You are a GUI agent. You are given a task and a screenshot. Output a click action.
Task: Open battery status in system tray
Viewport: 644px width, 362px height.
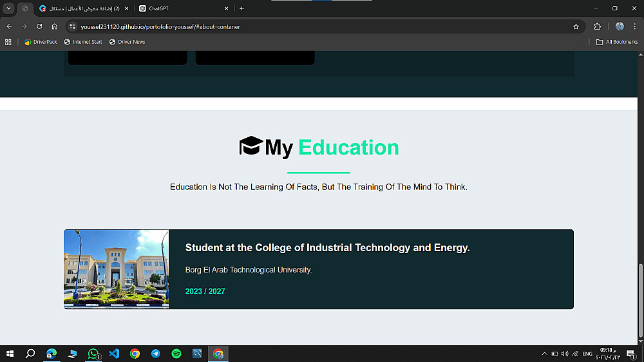[555, 354]
